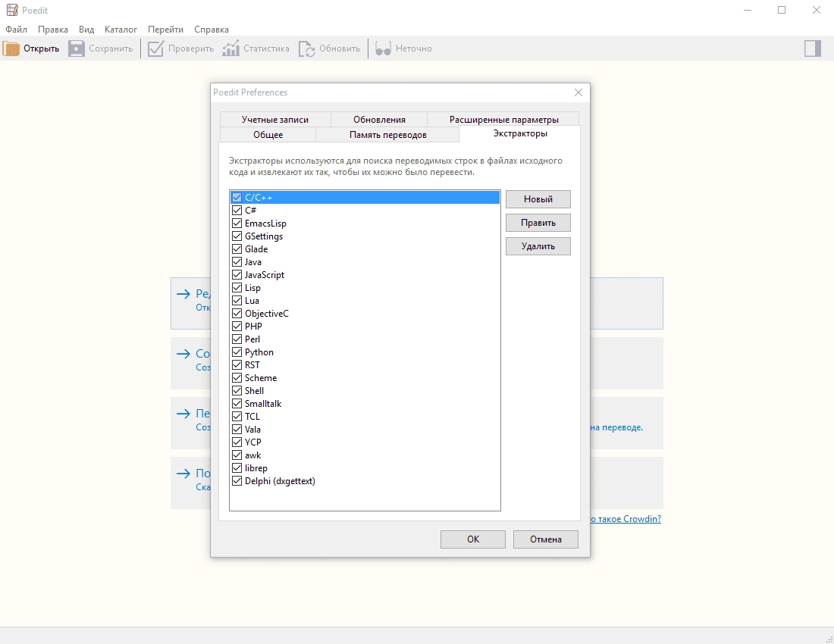Disable the ObjectiveC checkbox
The image size is (834, 644).
(x=237, y=314)
